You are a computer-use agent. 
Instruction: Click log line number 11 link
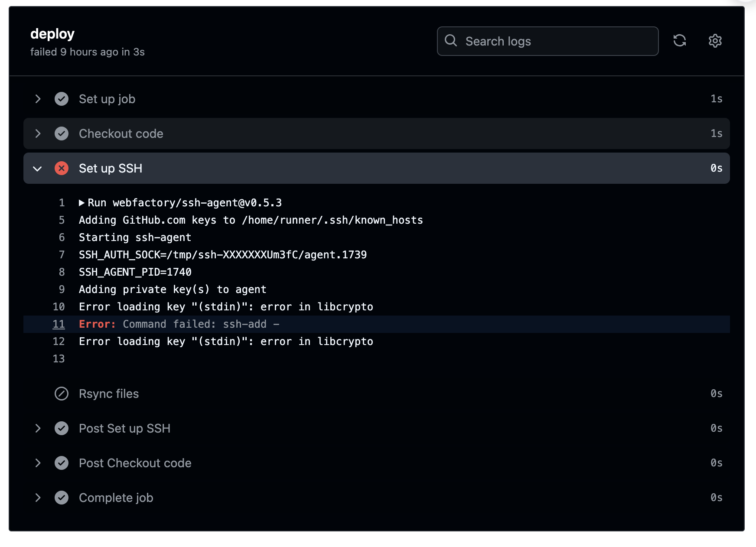pos(59,324)
